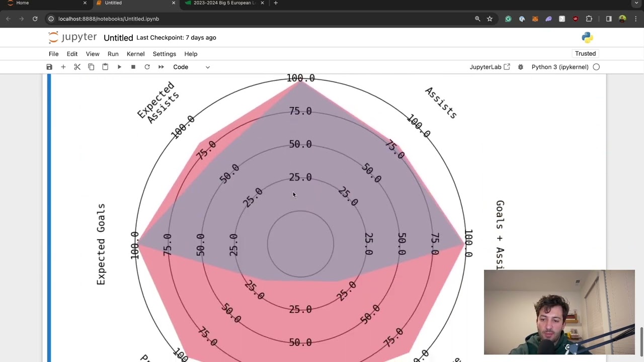Viewport: 644px width, 362px height.
Task: Restart kernel and run all cells
Action: click(x=161, y=67)
